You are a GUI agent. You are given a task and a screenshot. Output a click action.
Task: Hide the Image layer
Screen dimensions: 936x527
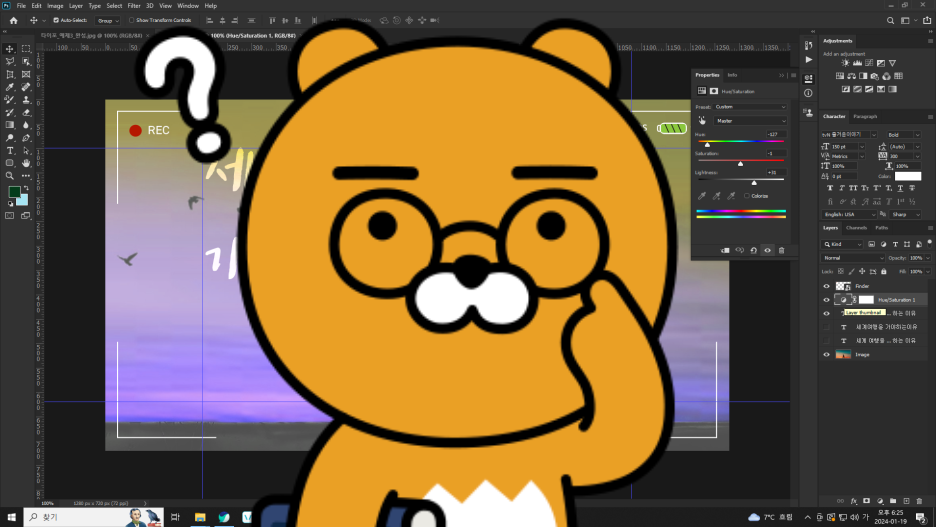[827, 355]
